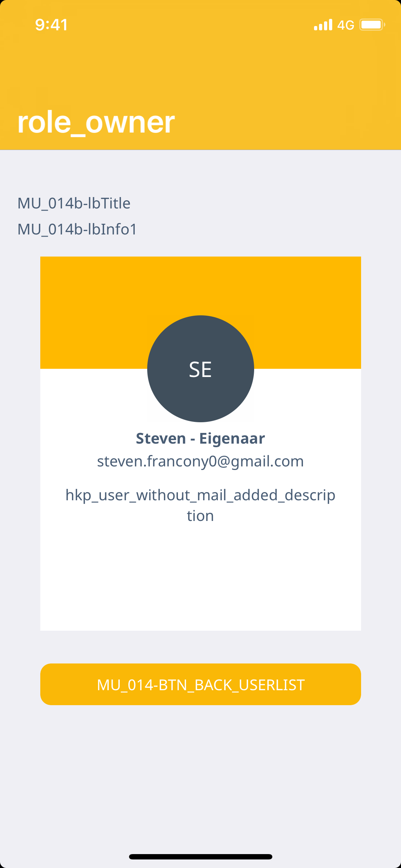
Task: Tap the 4G network indicator
Action: pos(345,25)
